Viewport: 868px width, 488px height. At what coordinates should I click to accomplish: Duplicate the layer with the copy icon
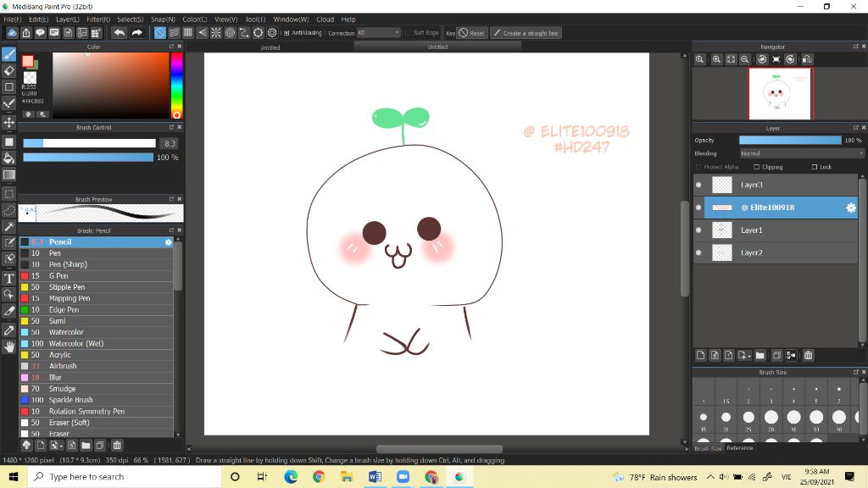[x=776, y=355]
